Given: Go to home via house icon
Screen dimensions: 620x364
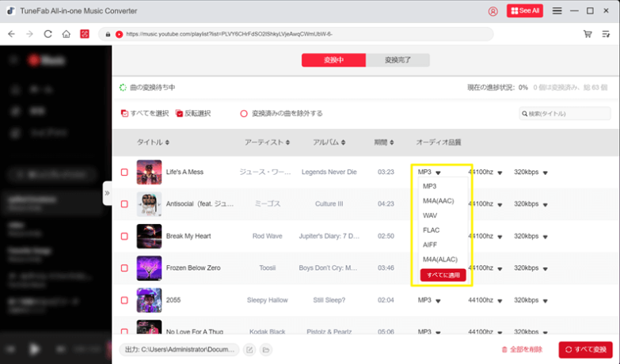Looking at the screenshot, I should 66,34.
